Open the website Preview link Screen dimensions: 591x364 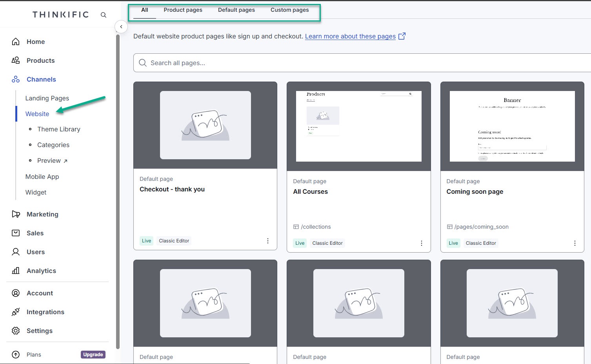point(52,160)
